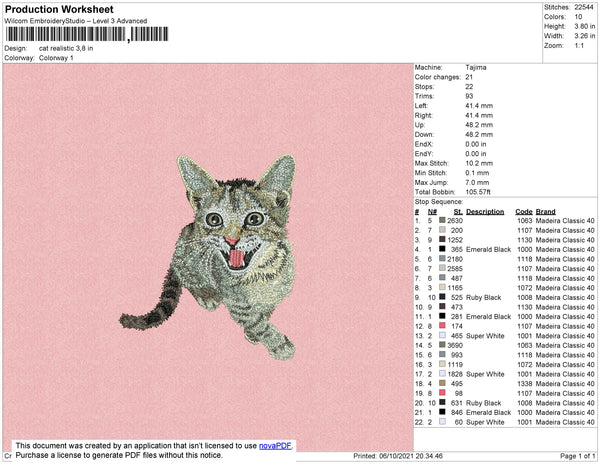This screenshot has width=600, height=464.
Task: Click the 'Left:' measurement label
Action: click(421, 106)
